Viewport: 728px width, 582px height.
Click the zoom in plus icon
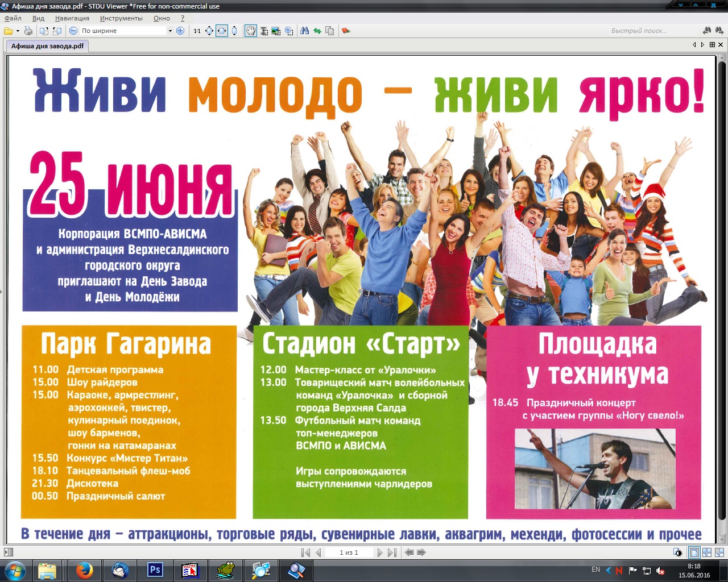180,31
